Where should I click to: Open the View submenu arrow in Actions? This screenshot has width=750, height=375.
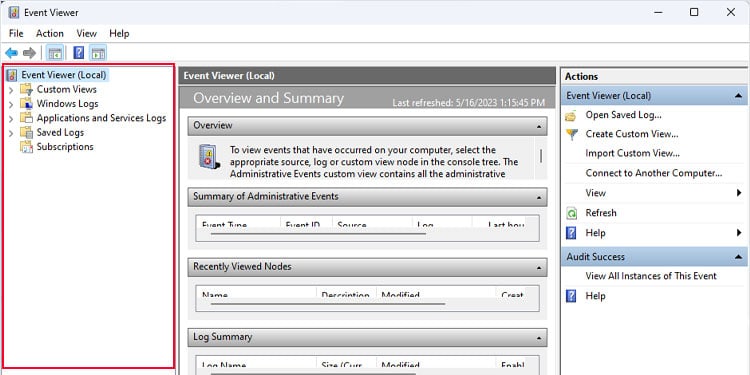739,193
